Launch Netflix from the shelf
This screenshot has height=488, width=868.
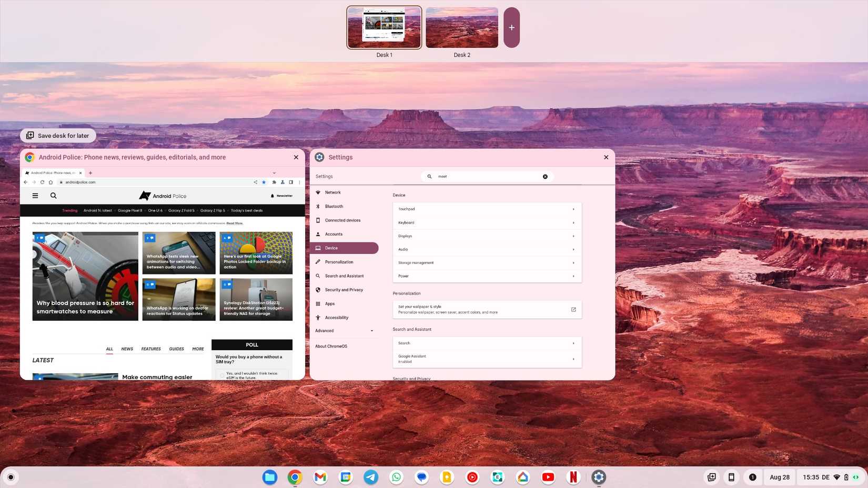[x=573, y=477]
